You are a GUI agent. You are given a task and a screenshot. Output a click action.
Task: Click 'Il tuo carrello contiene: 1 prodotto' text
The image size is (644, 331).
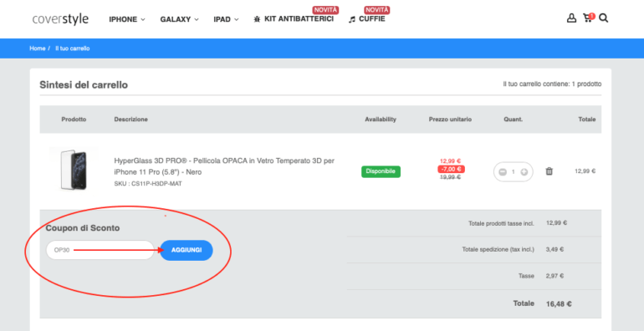(x=552, y=84)
